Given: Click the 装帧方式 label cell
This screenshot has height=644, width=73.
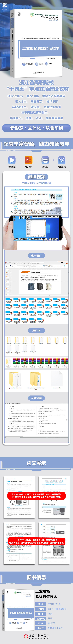Looking at the screenshot, I should [41, 618].
